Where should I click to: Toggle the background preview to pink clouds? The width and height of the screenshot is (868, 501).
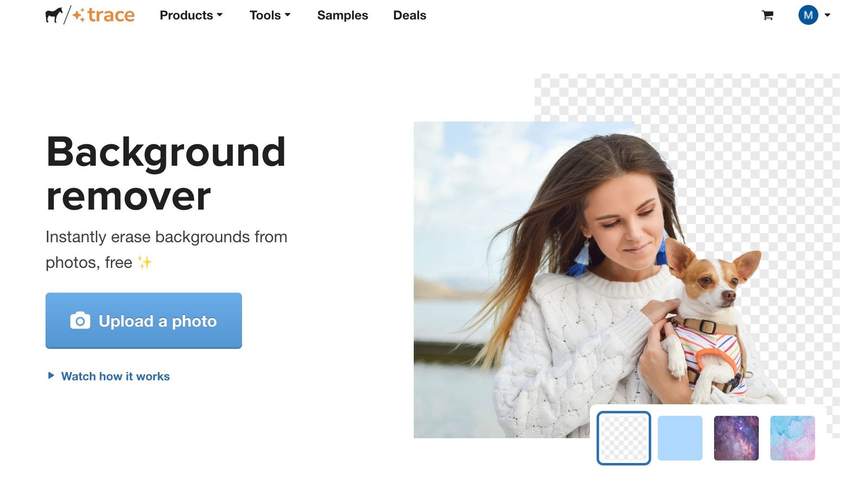point(792,438)
